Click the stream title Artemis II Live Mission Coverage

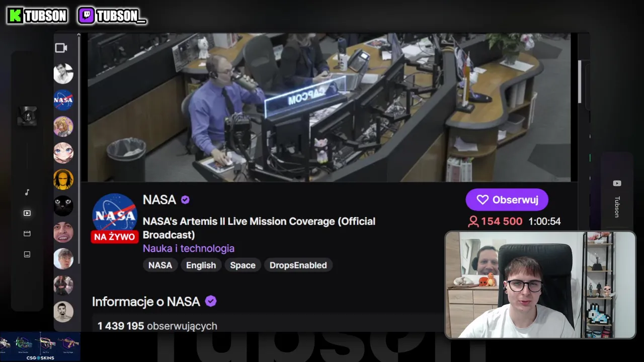tap(259, 228)
